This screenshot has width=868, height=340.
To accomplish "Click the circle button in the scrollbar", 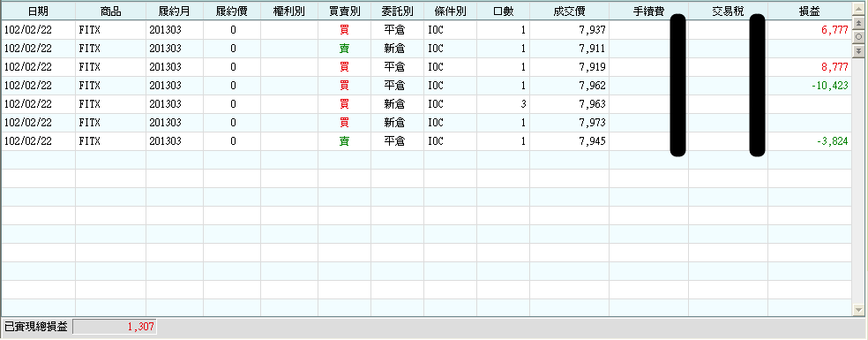I will pos(858,36).
